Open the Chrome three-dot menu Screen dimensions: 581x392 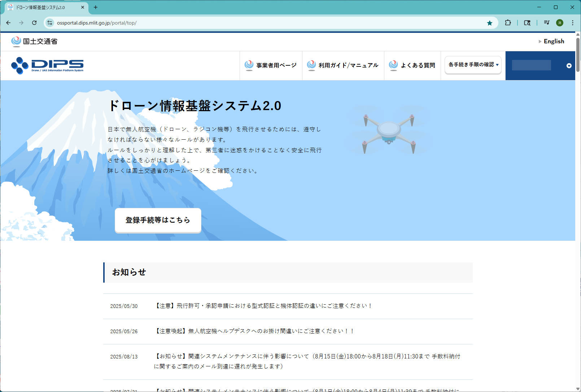(573, 23)
